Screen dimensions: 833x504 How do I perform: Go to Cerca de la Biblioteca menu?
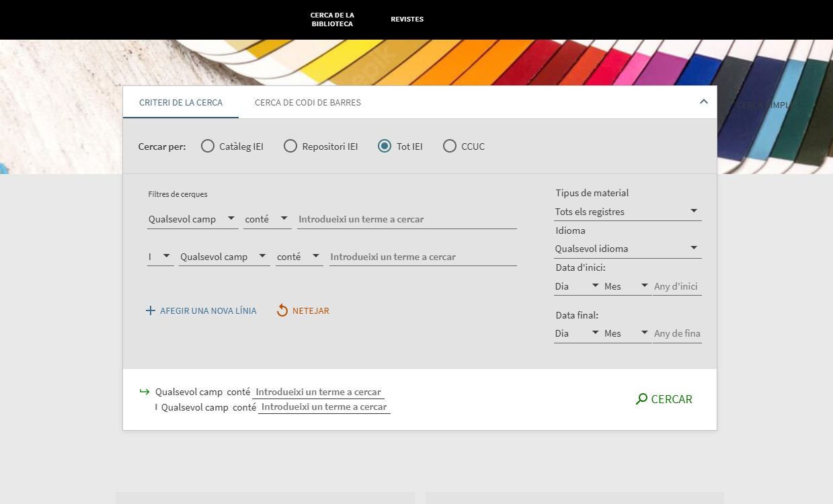pos(332,19)
